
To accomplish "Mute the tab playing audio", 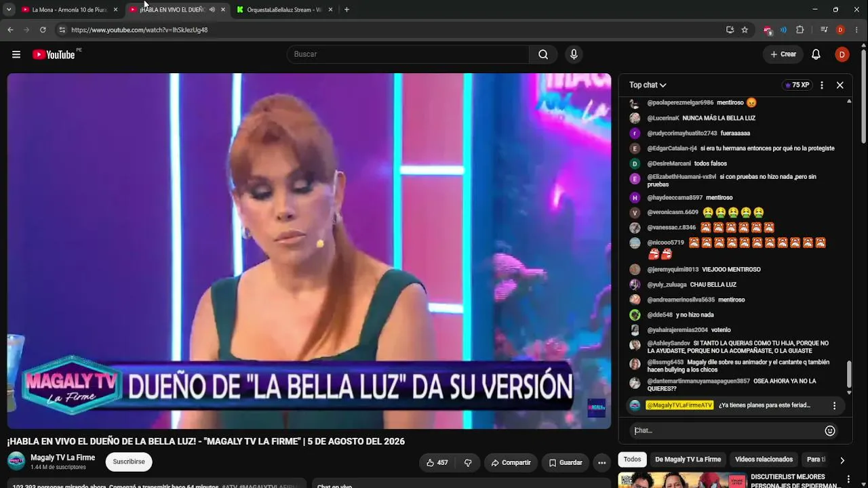I will (x=212, y=9).
